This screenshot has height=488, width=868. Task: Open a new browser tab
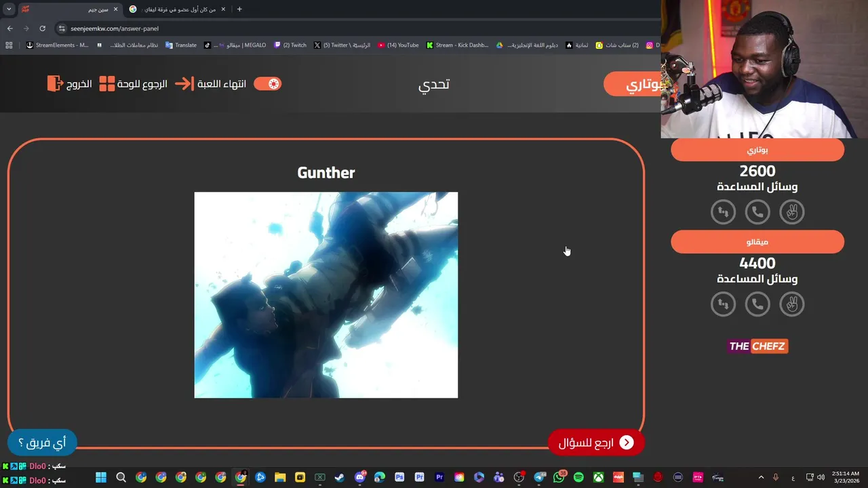(x=239, y=9)
